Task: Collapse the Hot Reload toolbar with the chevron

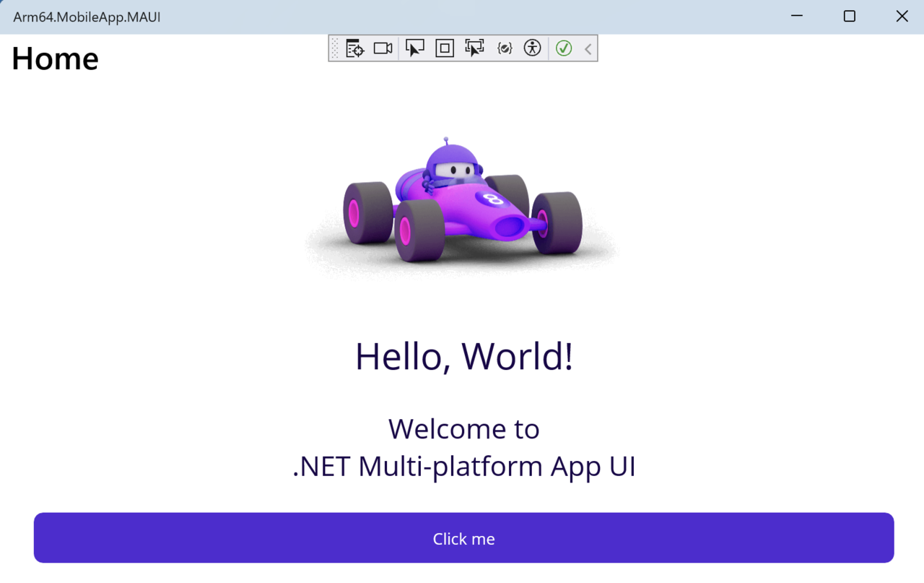Action: coord(587,48)
